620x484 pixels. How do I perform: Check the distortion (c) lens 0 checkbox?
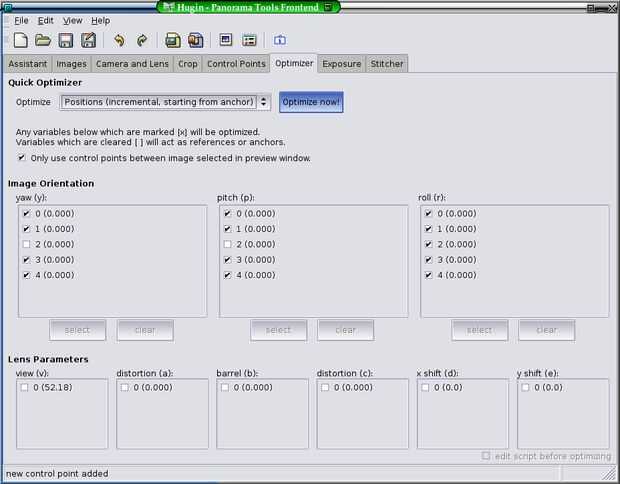[325, 388]
